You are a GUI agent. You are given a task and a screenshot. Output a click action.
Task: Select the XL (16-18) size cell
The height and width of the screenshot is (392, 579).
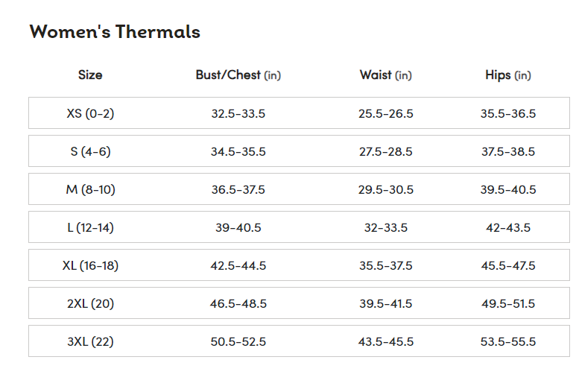coord(90,265)
